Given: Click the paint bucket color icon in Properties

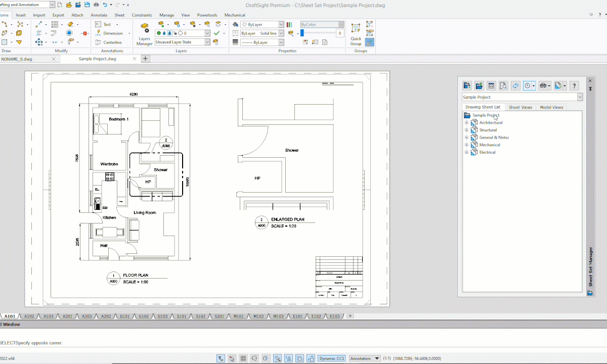Looking at the screenshot, I should tap(236, 24).
